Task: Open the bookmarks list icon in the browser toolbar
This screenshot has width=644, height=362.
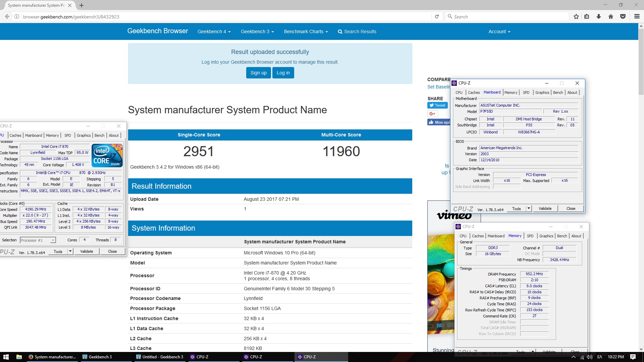Action: [587, 16]
